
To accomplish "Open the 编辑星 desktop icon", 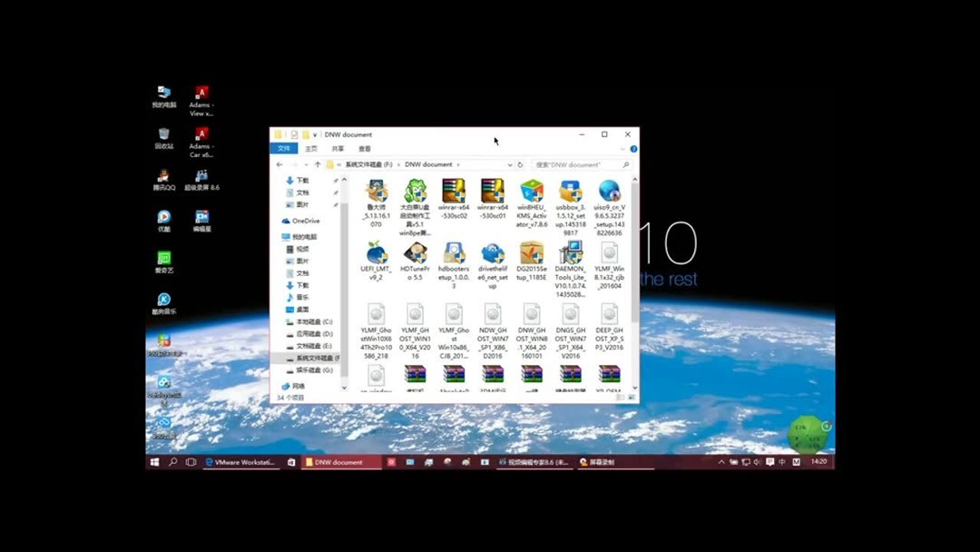I will click(201, 222).
